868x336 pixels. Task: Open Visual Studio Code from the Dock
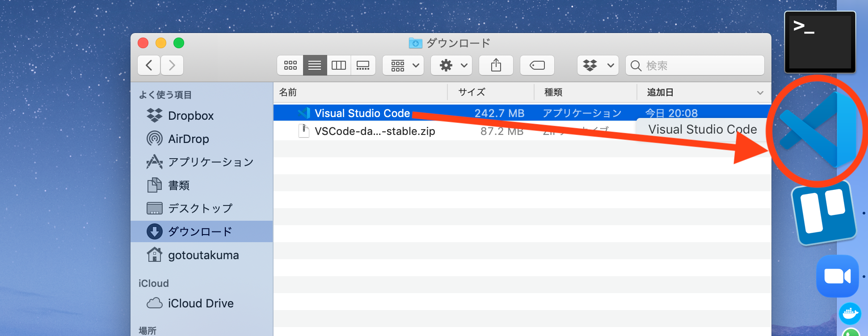tap(819, 130)
